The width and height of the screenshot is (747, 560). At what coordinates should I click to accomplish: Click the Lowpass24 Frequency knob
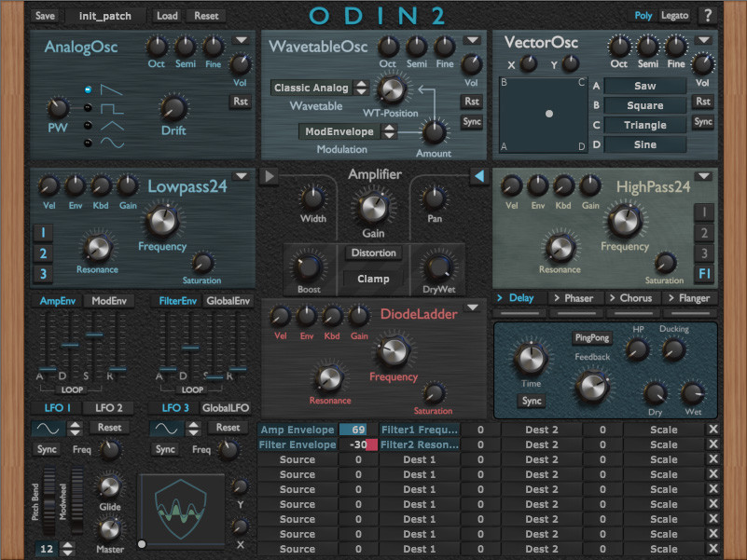[162, 221]
